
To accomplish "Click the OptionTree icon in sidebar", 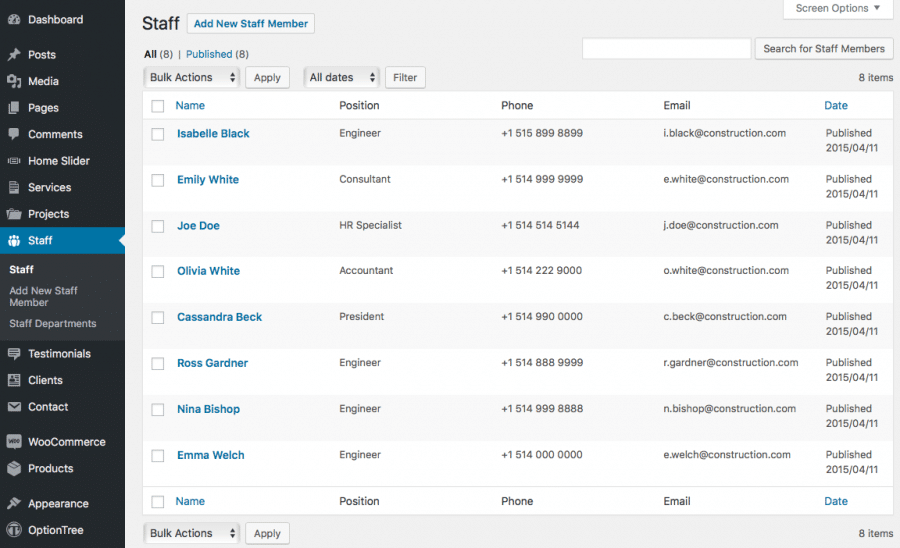I will (14, 530).
